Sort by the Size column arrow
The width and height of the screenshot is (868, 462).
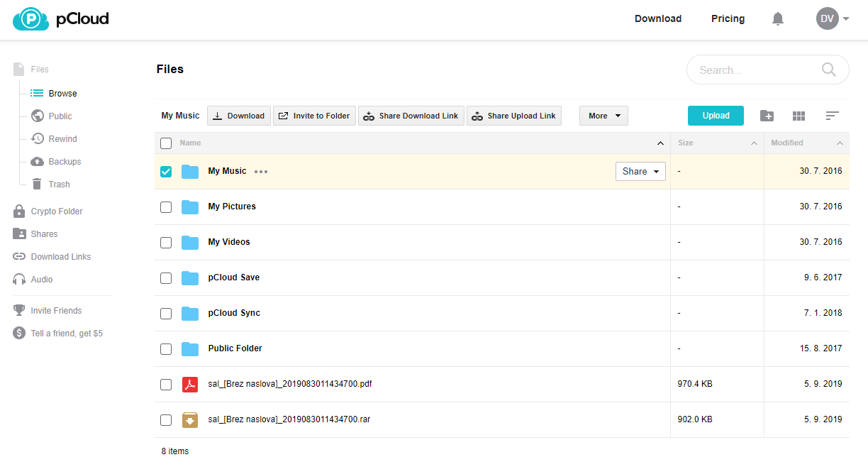(754, 143)
